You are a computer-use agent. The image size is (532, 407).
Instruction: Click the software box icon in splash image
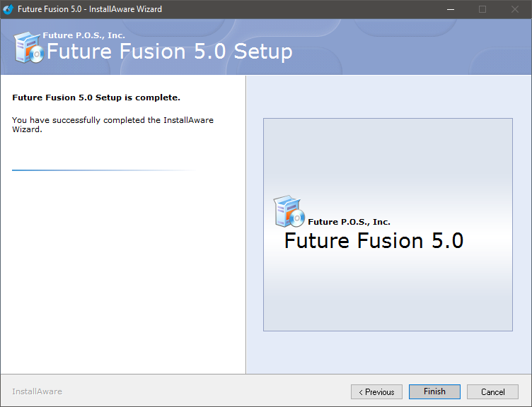coord(289,212)
